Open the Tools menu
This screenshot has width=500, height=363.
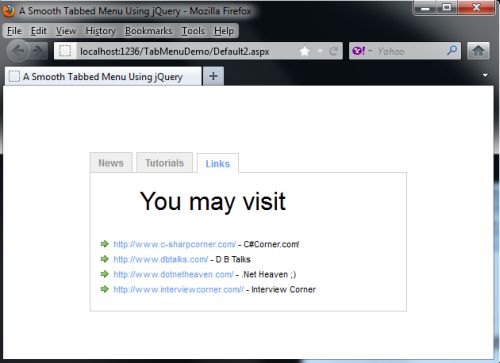[x=193, y=31]
